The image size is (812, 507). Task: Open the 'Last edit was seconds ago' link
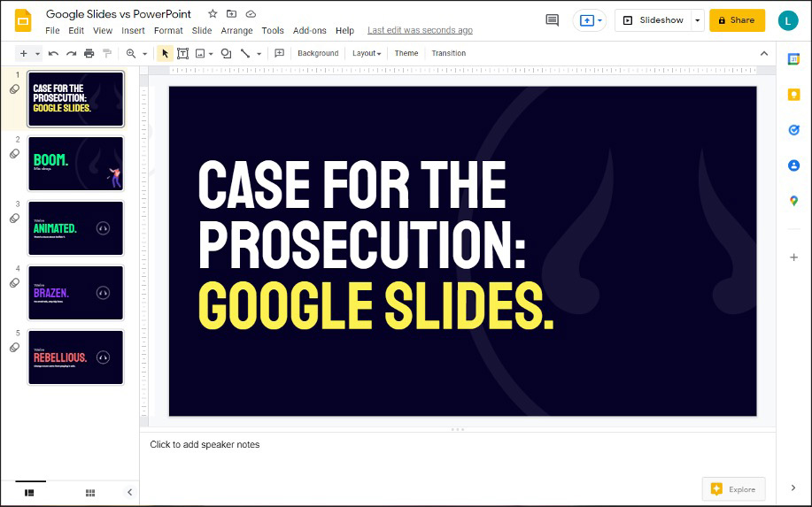tap(420, 30)
